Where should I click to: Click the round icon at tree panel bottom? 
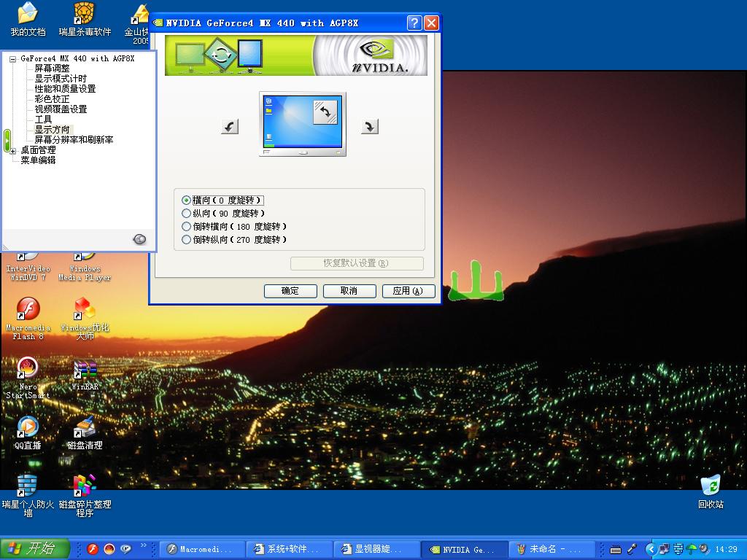tap(139, 239)
